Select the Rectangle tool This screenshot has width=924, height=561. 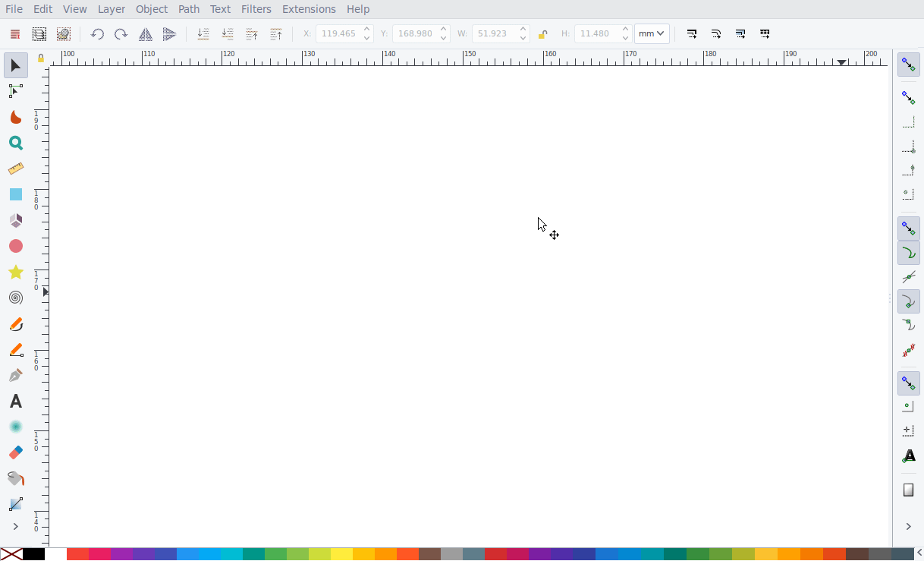point(15,194)
